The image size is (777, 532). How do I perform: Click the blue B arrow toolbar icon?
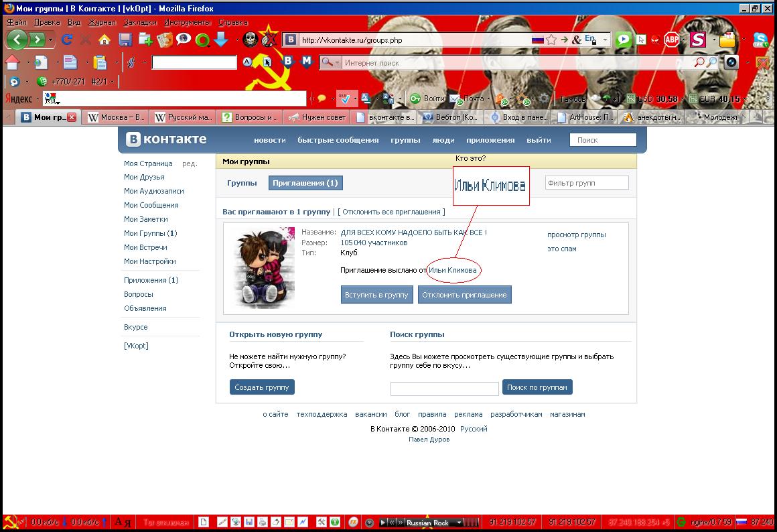point(287,62)
